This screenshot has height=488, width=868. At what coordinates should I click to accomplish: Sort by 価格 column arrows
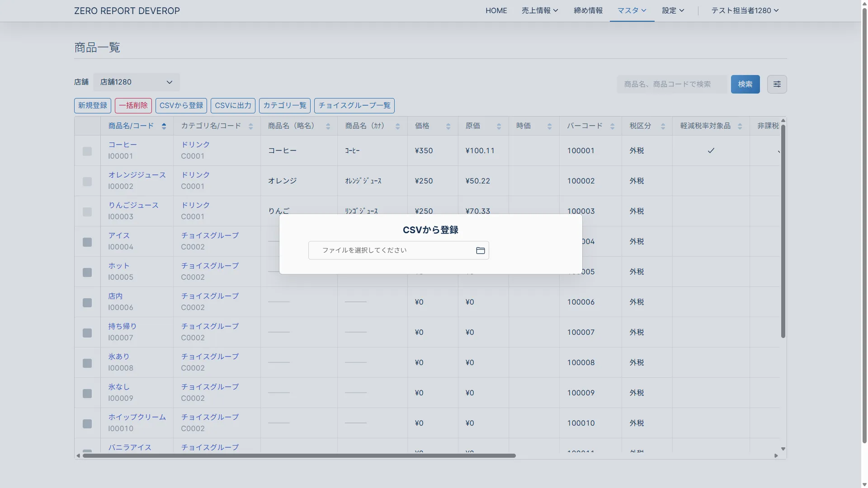click(448, 127)
